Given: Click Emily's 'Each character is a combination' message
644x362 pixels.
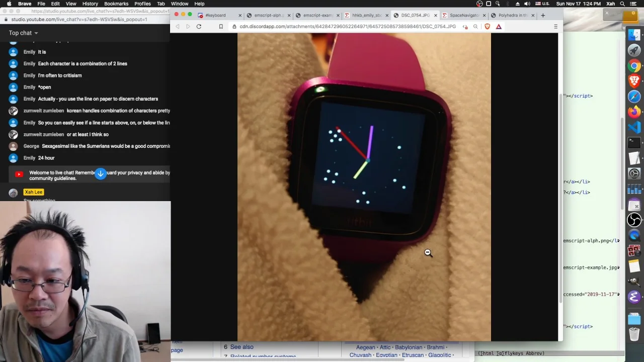Looking at the screenshot, I should click(x=83, y=64).
